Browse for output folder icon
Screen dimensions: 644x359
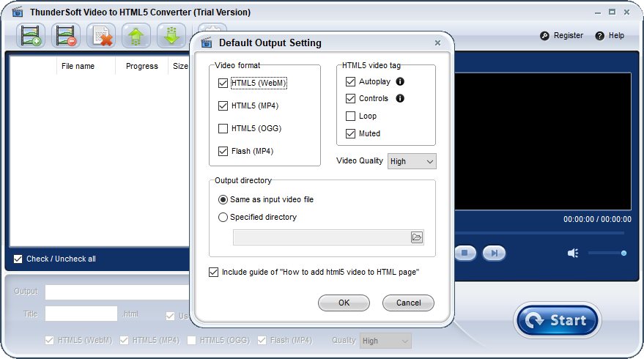click(417, 237)
